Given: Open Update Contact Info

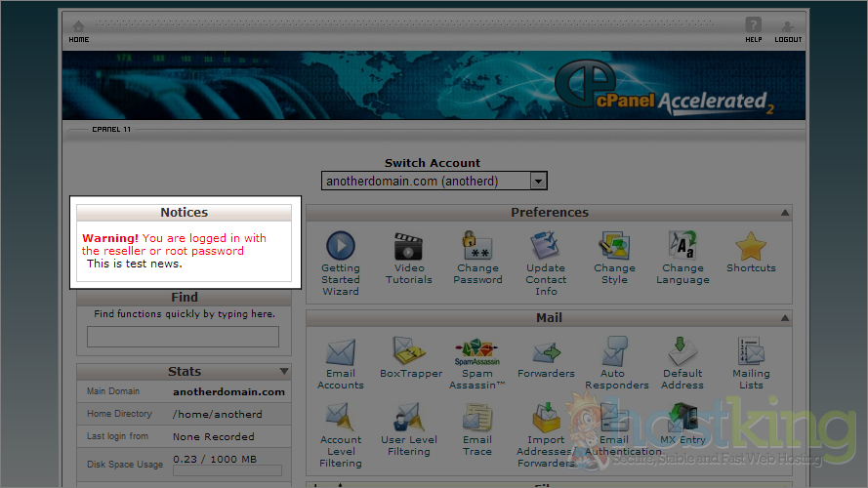Looking at the screenshot, I should pos(546,246).
